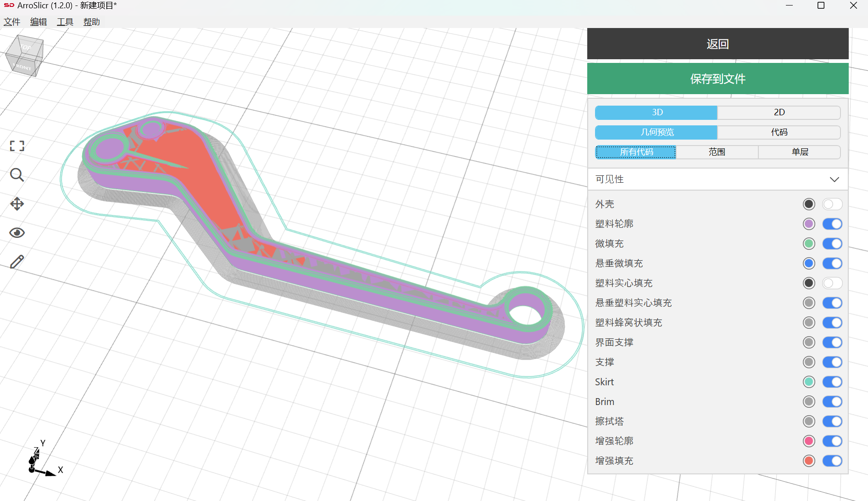Image resolution: width=868 pixels, height=501 pixels.
Task: Click the 保存到文件 button
Action: pyautogui.click(x=718, y=79)
